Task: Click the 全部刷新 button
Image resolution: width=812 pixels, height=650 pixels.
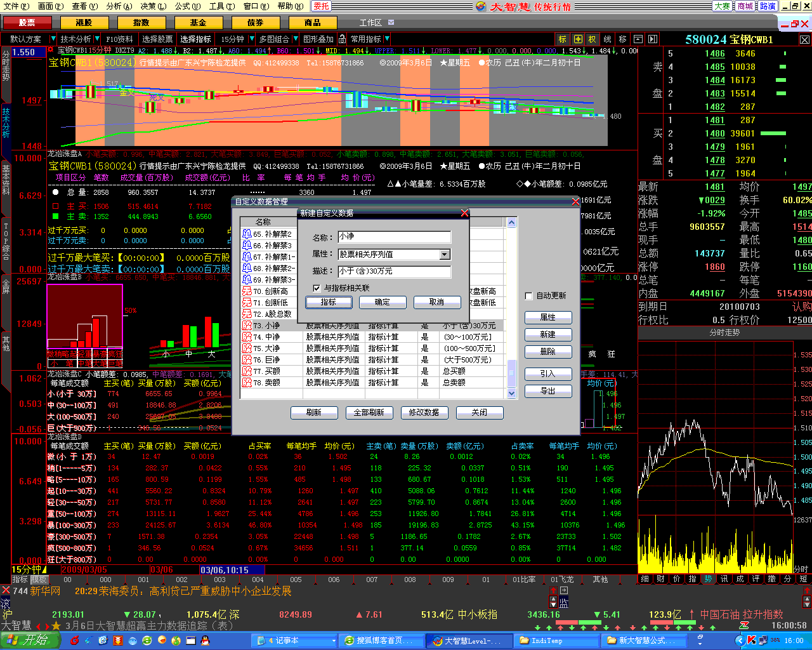Action: tap(369, 413)
